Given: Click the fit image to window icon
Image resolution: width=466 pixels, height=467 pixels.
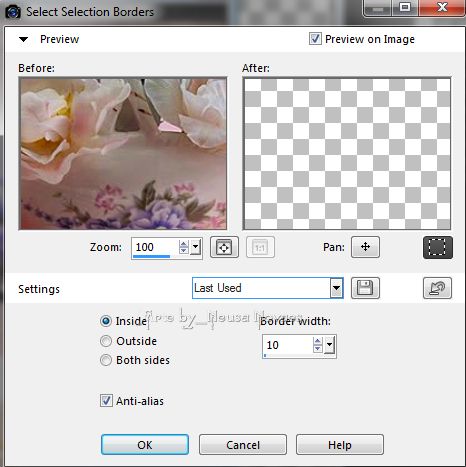Looking at the screenshot, I should tap(224, 247).
